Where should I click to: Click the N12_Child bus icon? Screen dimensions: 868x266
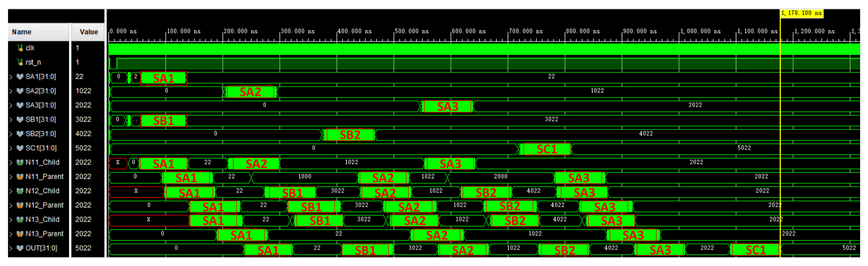(20, 191)
